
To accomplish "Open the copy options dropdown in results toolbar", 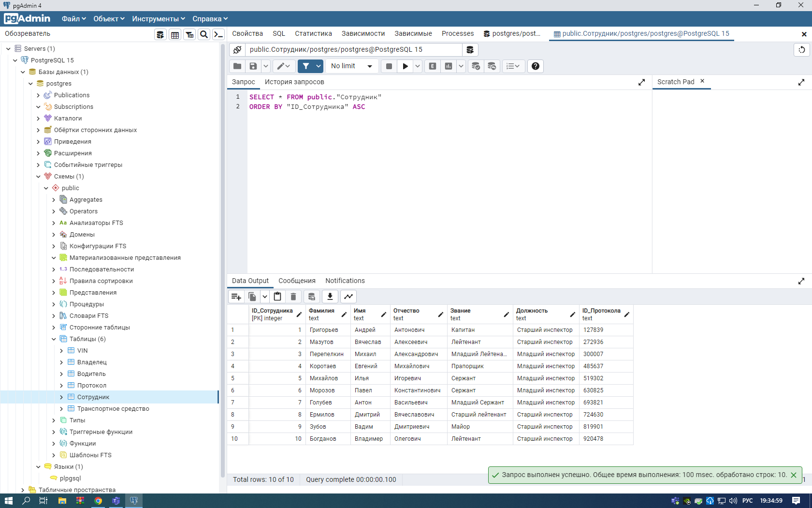I will pyautogui.click(x=265, y=297).
